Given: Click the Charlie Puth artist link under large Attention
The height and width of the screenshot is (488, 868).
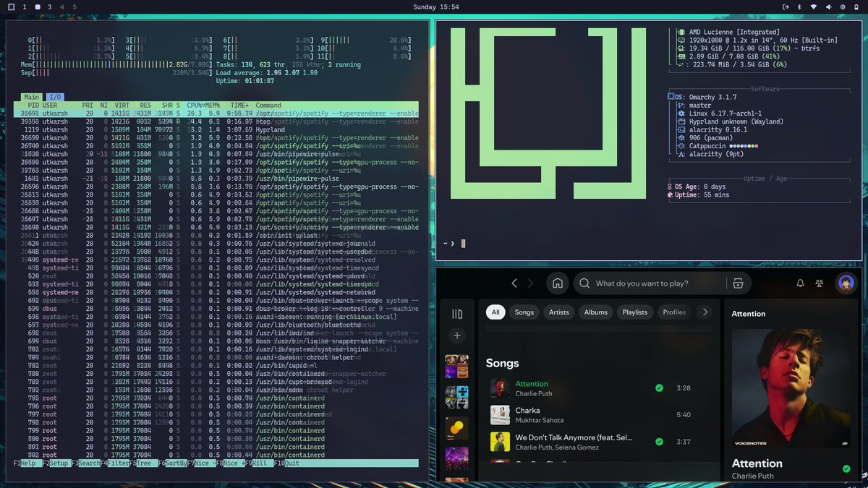Looking at the screenshot, I should [753, 476].
